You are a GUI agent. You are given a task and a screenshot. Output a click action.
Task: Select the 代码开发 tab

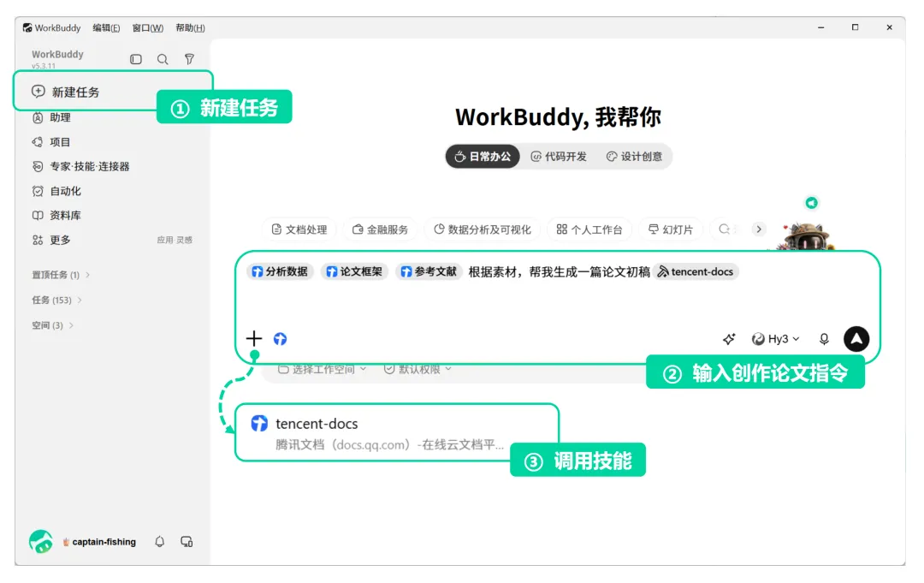click(560, 157)
